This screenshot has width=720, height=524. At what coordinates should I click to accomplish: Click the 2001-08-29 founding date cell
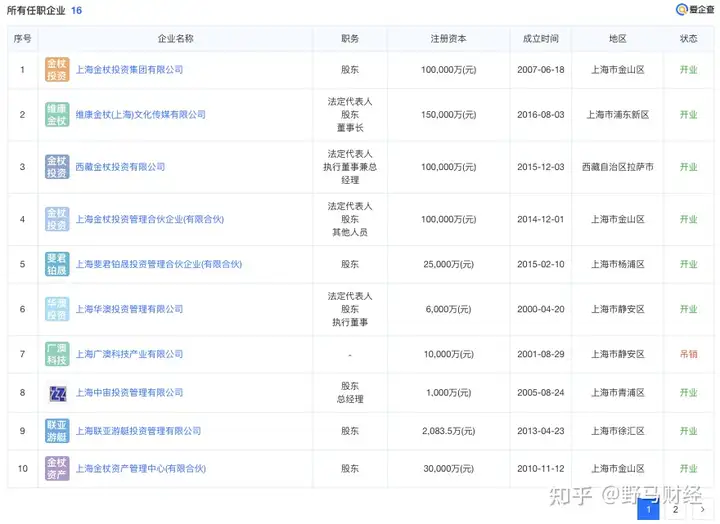click(x=540, y=354)
